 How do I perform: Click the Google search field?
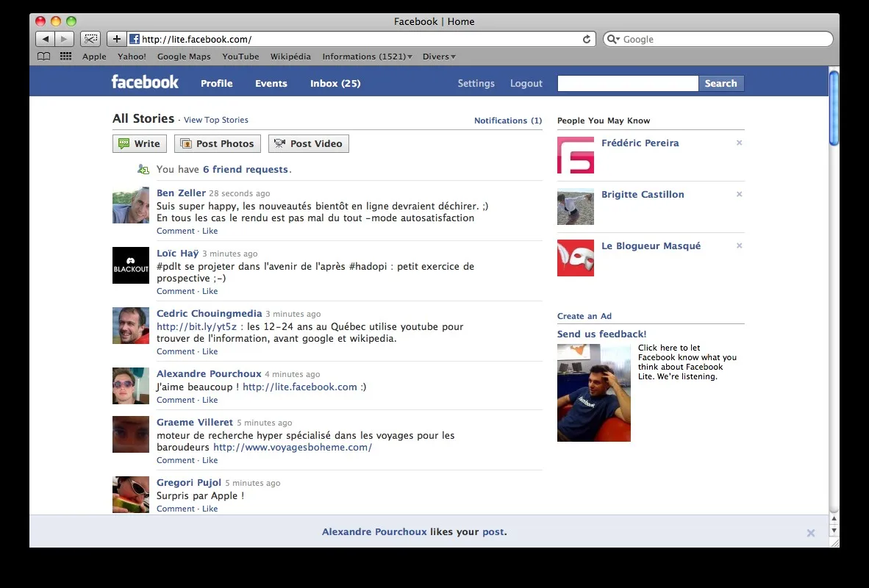(718, 39)
